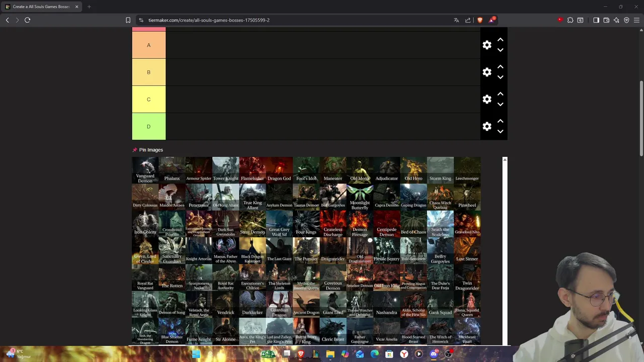Bookmark this page

pos(128,20)
